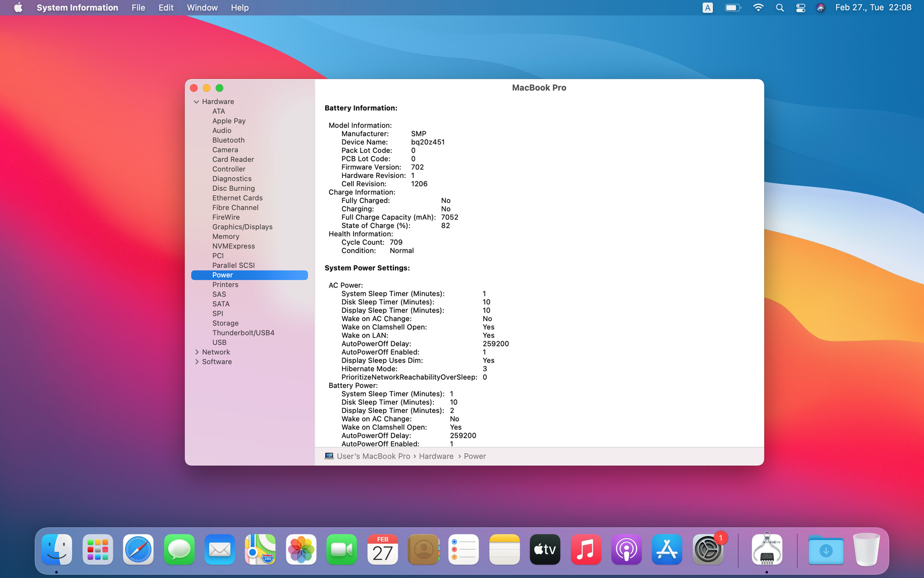Open the Messages app in the Dock
The height and width of the screenshot is (578, 924).
click(x=179, y=549)
